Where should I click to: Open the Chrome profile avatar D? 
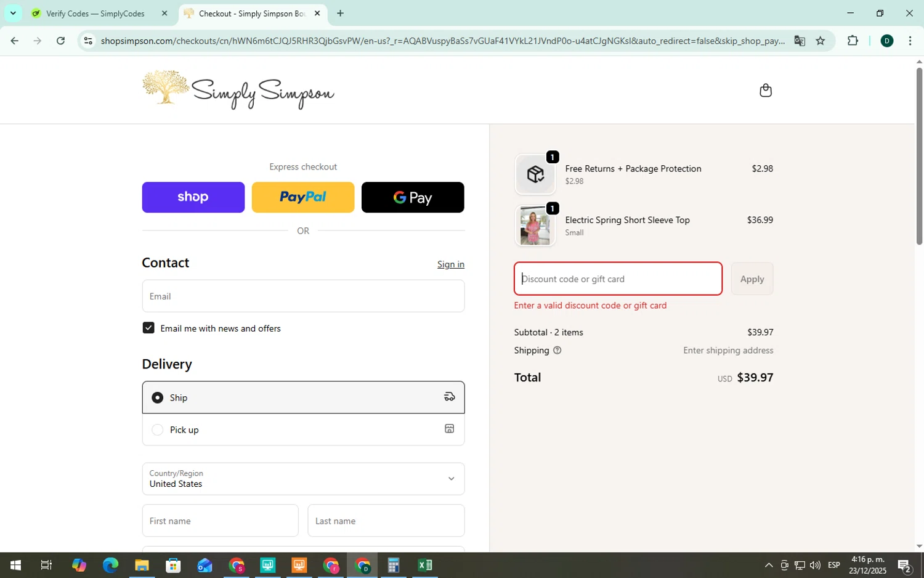pos(887,41)
